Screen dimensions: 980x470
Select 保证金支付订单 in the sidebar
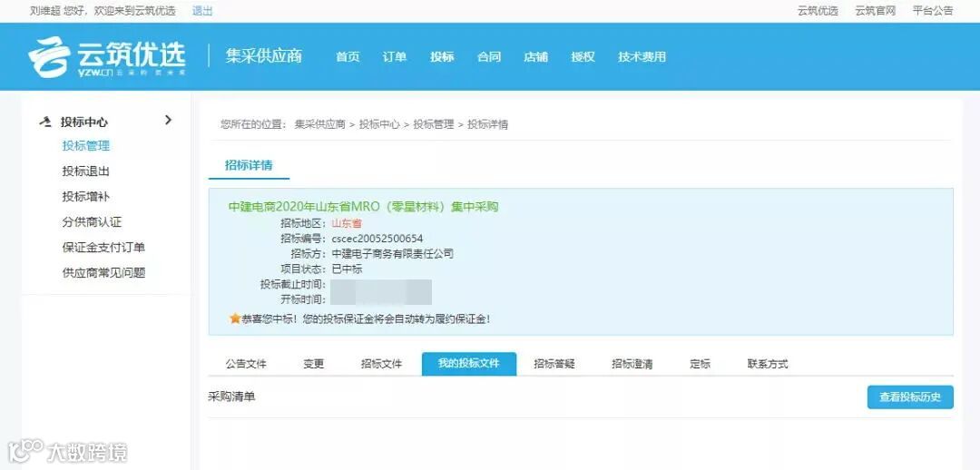(x=103, y=248)
